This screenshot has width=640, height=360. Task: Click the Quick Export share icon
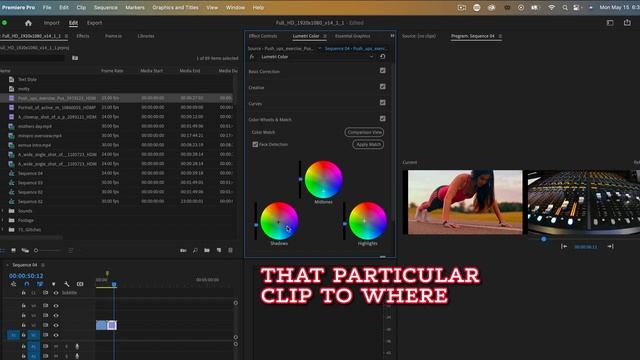click(627, 23)
